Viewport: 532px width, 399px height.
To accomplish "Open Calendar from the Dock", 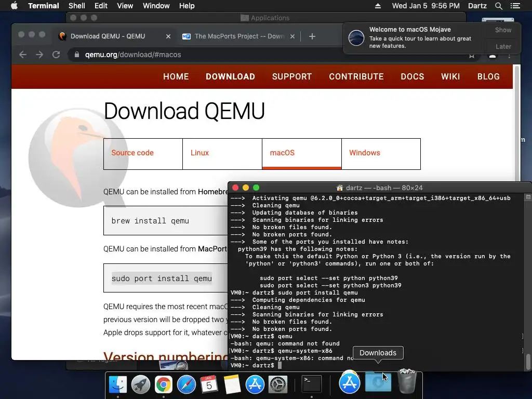I will click(x=209, y=384).
